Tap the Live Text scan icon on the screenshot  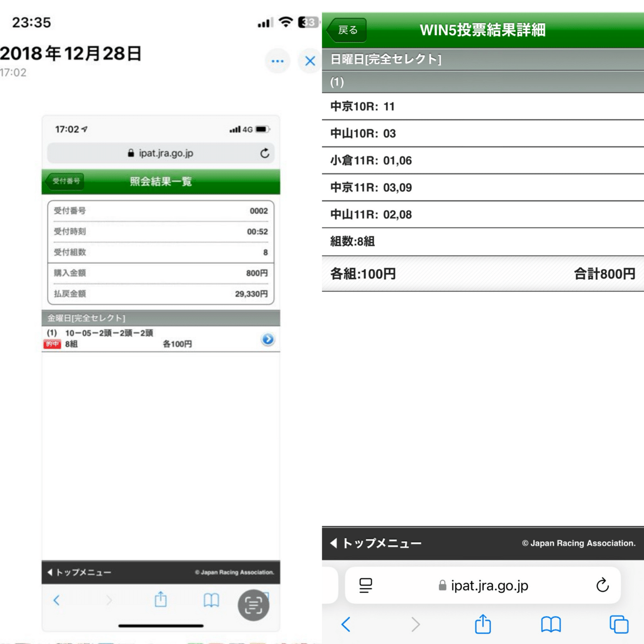coord(253,605)
